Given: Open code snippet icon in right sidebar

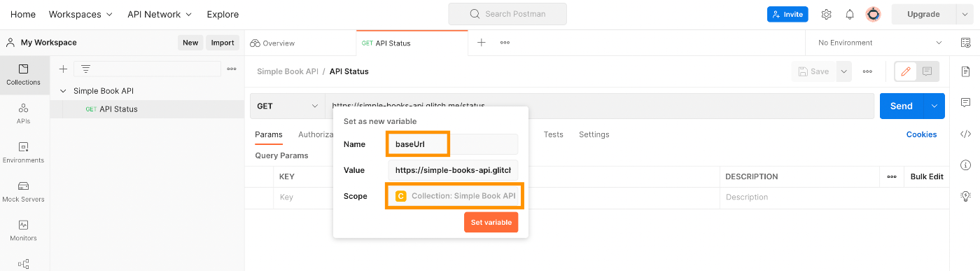Looking at the screenshot, I should point(966,134).
